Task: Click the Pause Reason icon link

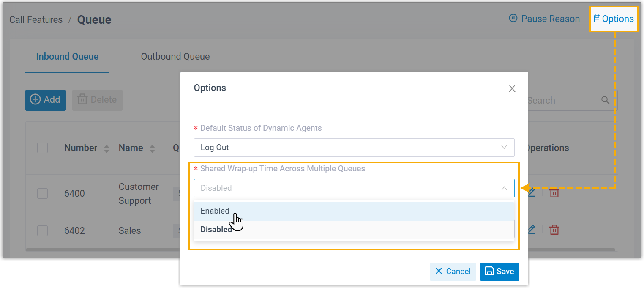Action: [x=544, y=19]
